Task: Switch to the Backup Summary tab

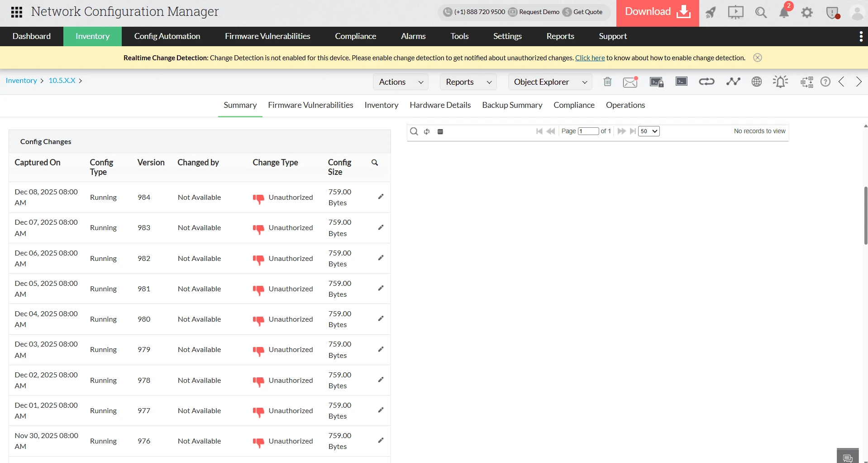Action: [x=512, y=105]
